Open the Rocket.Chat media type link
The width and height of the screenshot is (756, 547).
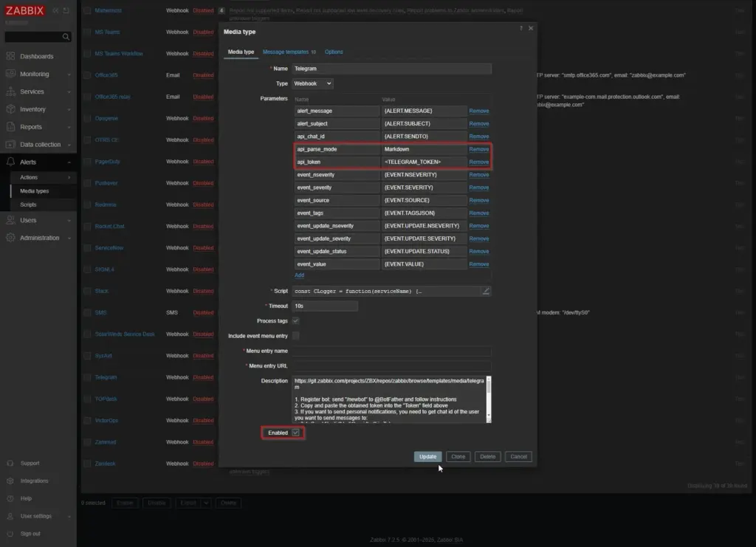109,227
